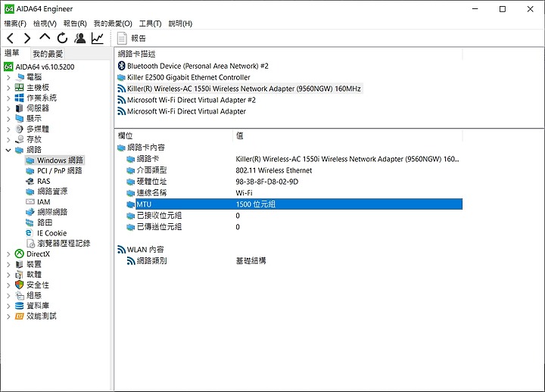Click the 伺服器 server icon
This screenshot has width=545, height=392.
coord(20,108)
